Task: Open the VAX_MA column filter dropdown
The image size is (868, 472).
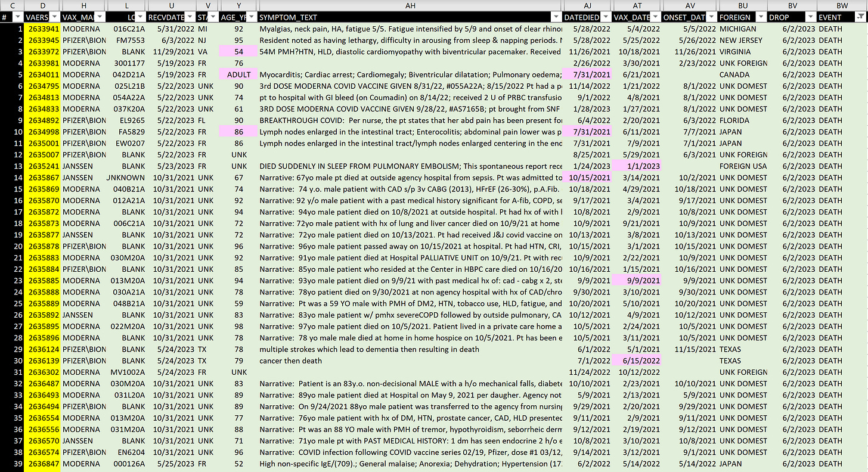Action: point(99,17)
